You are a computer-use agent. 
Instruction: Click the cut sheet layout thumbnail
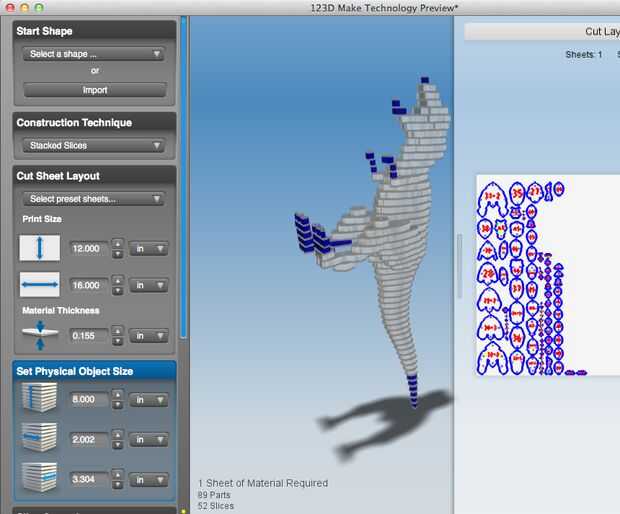pos(548,276)
